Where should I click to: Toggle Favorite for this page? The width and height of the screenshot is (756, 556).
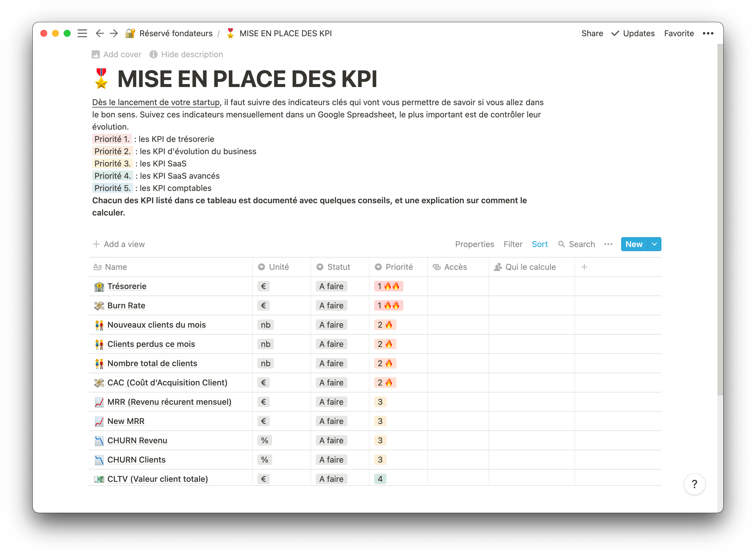pos(679,33)
